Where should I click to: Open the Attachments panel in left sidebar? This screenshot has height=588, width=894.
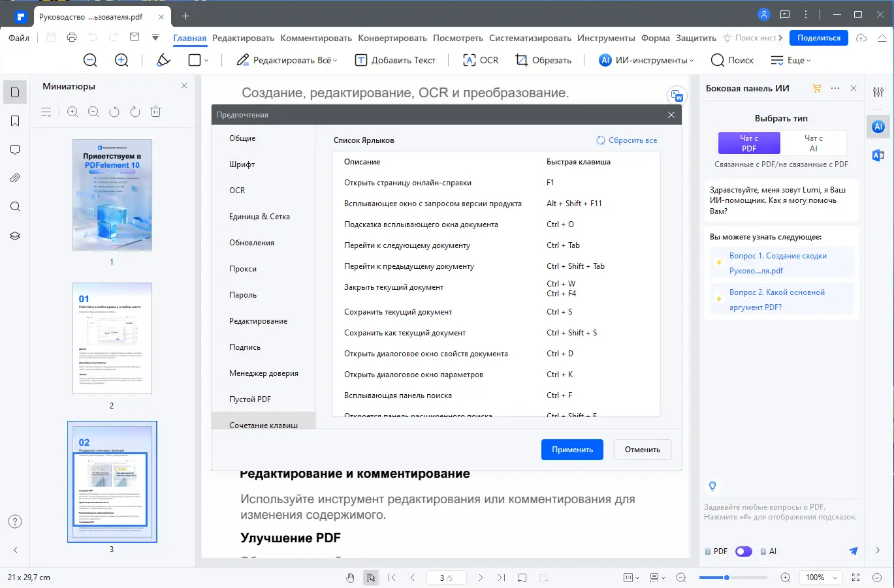(x=14, y=178)
